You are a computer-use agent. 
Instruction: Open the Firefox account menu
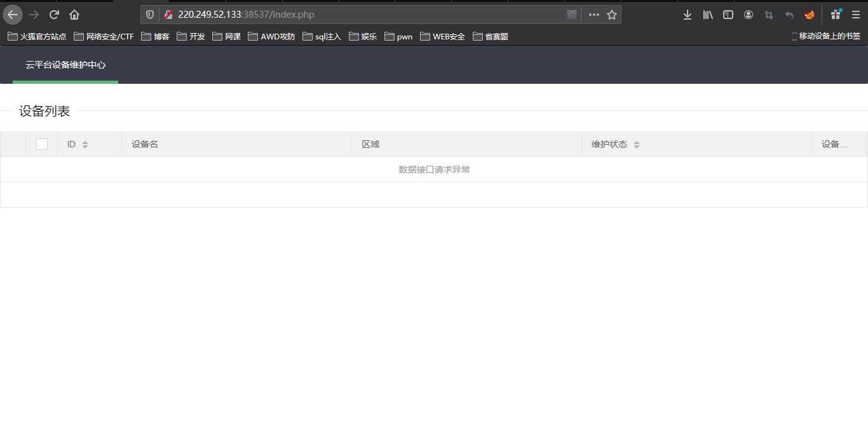click(x=749, y=15)
